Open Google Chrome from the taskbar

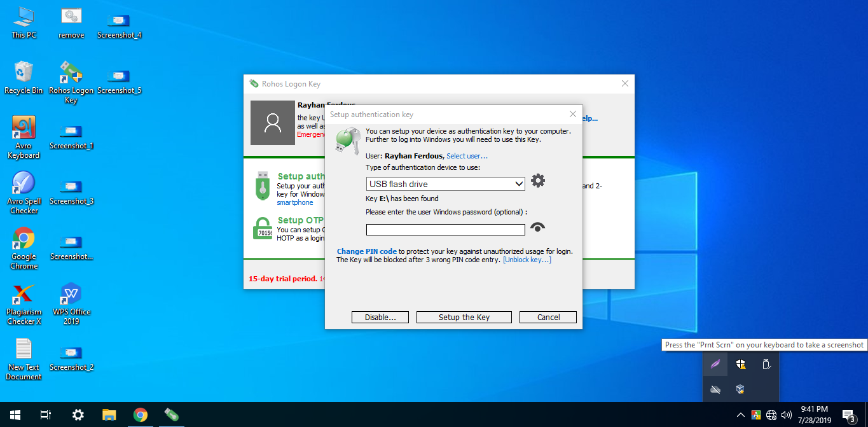[140, 415]
